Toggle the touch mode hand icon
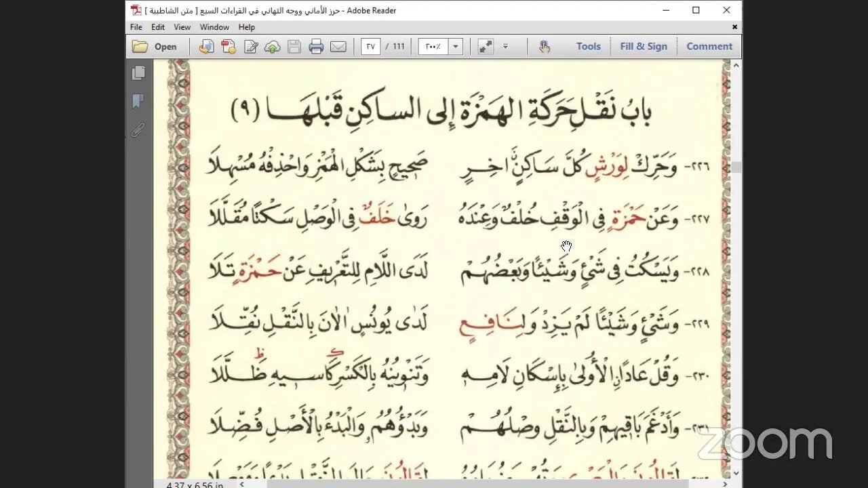868x488 pixels. click(545, 47)
